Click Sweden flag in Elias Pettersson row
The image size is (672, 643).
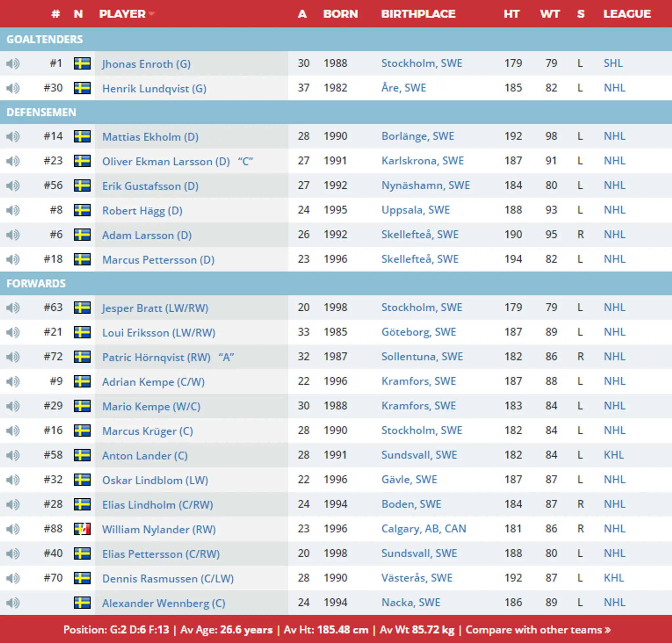(x=82, y=553)
